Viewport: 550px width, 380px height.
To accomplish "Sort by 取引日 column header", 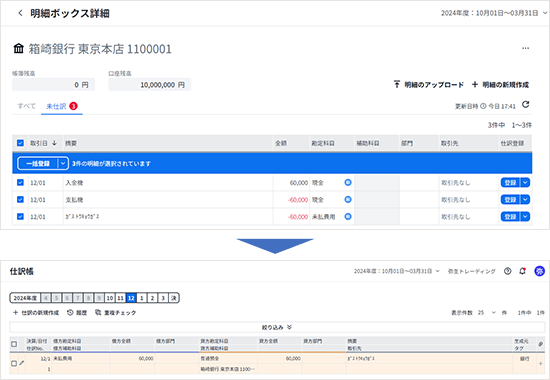I will click(x=43, y=143).
